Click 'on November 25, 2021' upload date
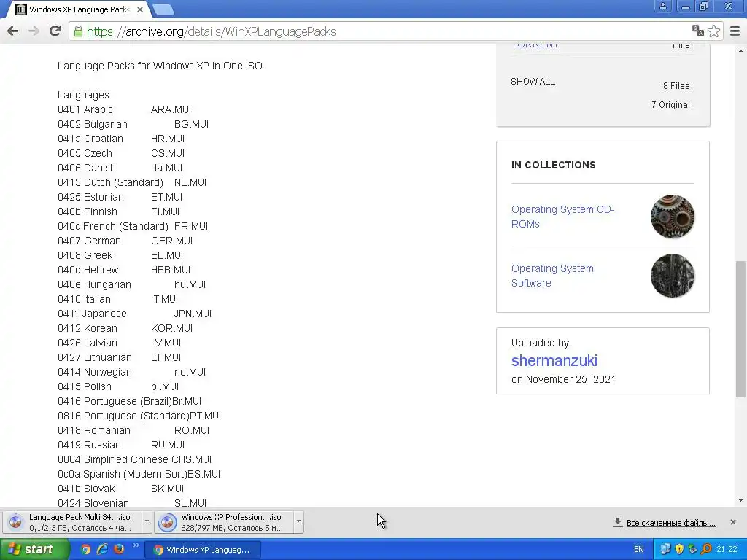Viewport: 747px width, 560px height. pyautogui.click(x=563, y=379)
